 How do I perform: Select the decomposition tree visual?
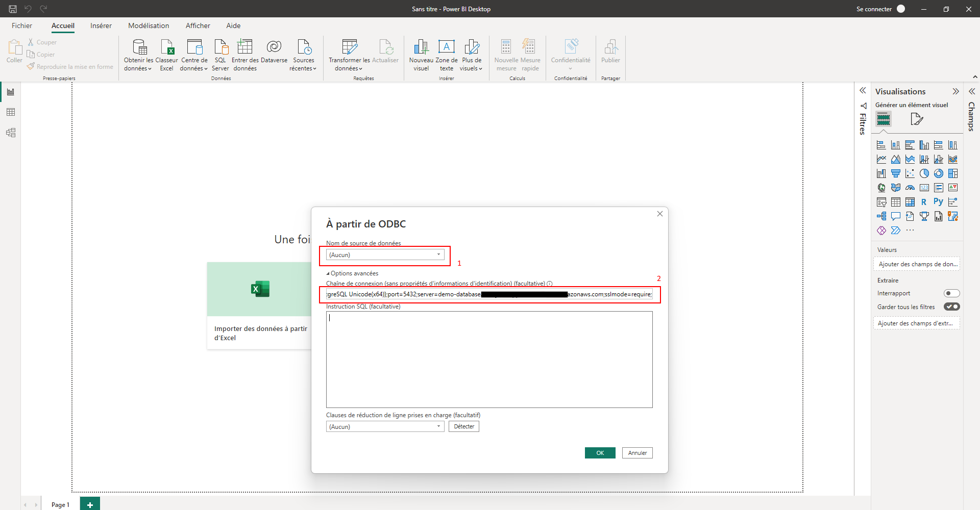tap(881, 216)
